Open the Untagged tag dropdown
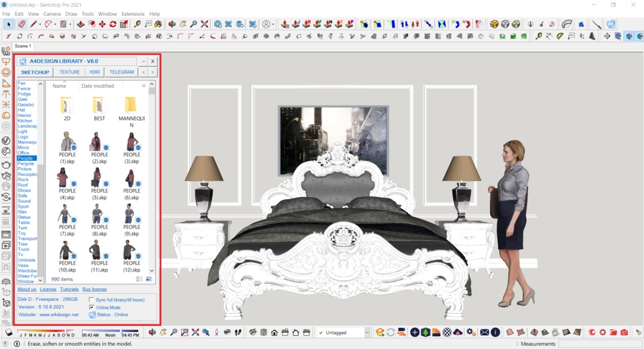 point(367,332)
